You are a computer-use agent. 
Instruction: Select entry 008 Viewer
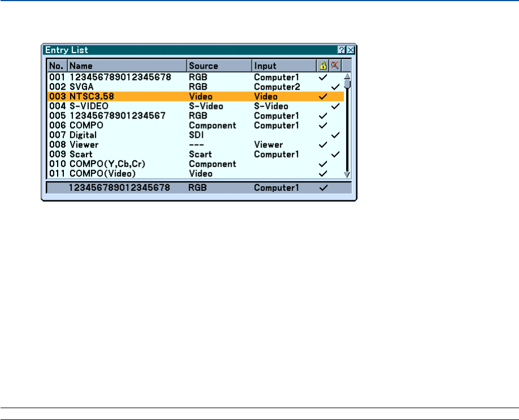tap(195, 145)
